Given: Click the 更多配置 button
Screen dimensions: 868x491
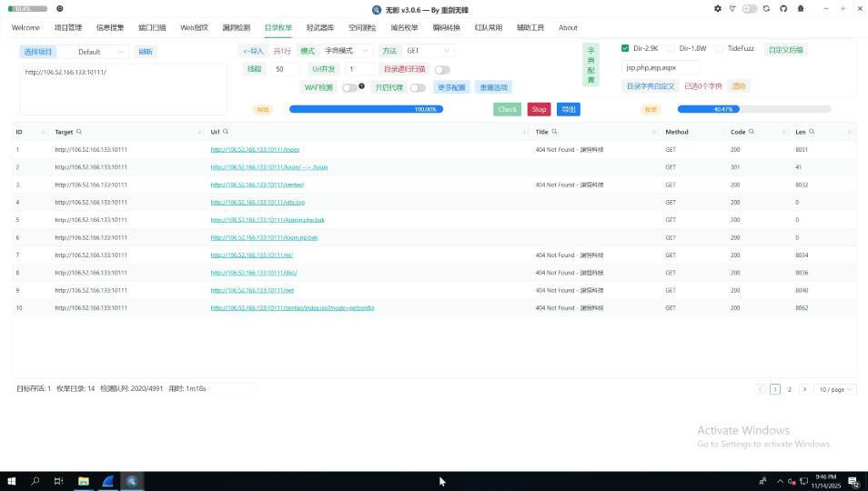Looking at the screenshot, I should pyautogui.click(x=451, y=87).
